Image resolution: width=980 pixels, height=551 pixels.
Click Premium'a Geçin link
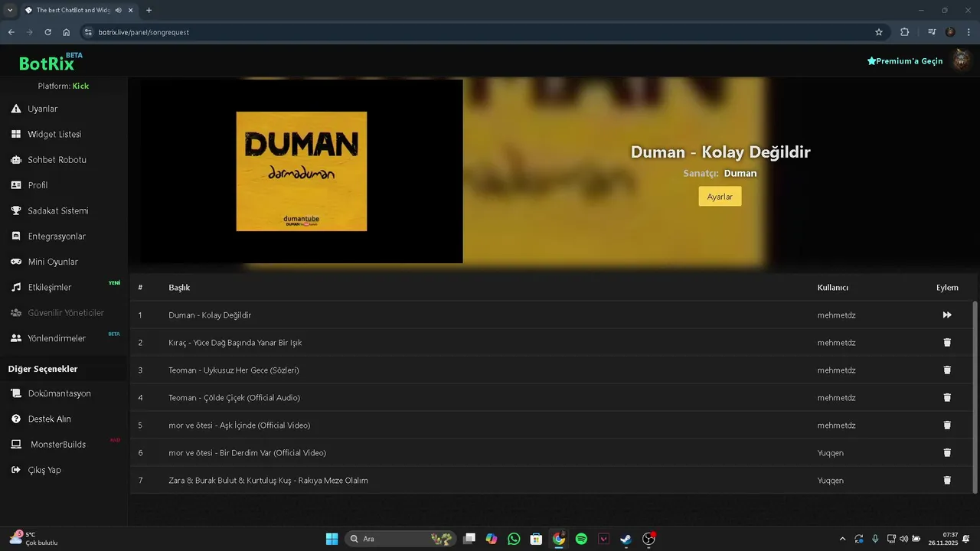[x=905, y=61]
